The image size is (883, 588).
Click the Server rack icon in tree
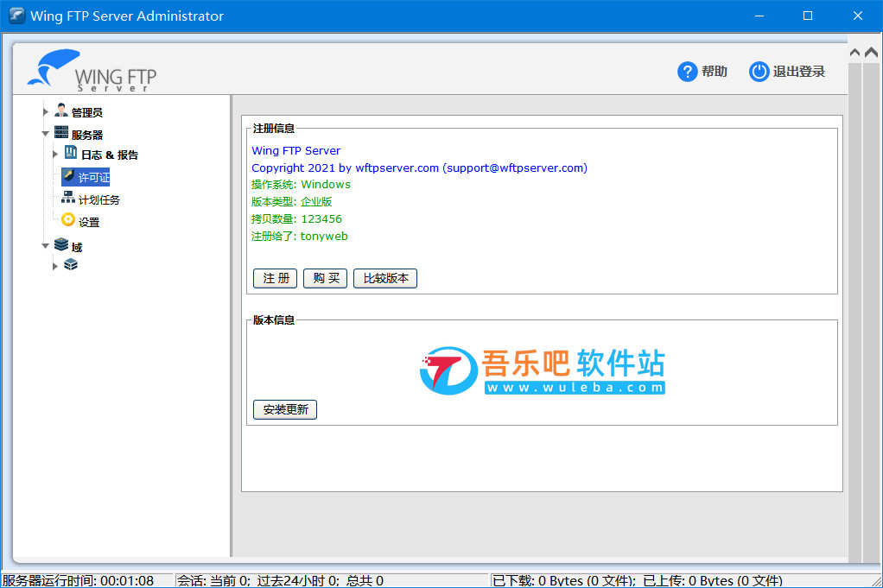pos(61,133)
